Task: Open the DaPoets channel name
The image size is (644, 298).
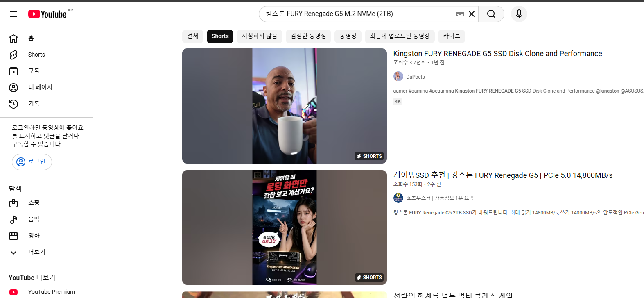Action: click(x=415, y=77)
